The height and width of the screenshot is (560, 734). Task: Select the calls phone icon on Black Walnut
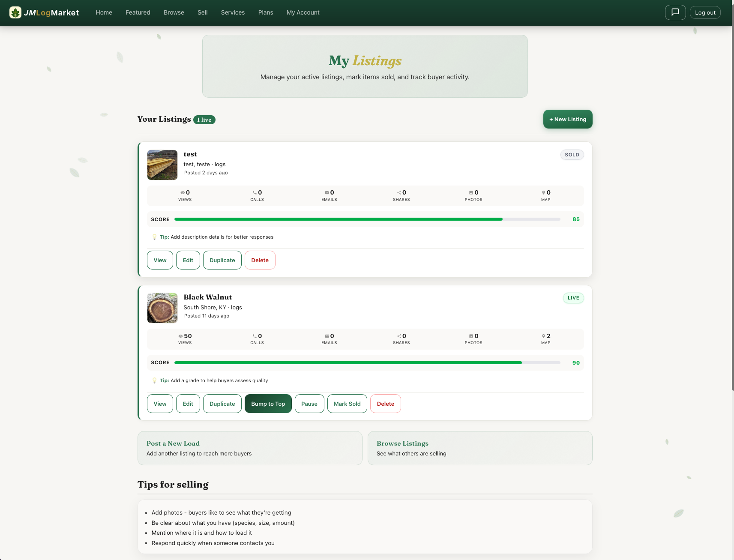(254, 336)
